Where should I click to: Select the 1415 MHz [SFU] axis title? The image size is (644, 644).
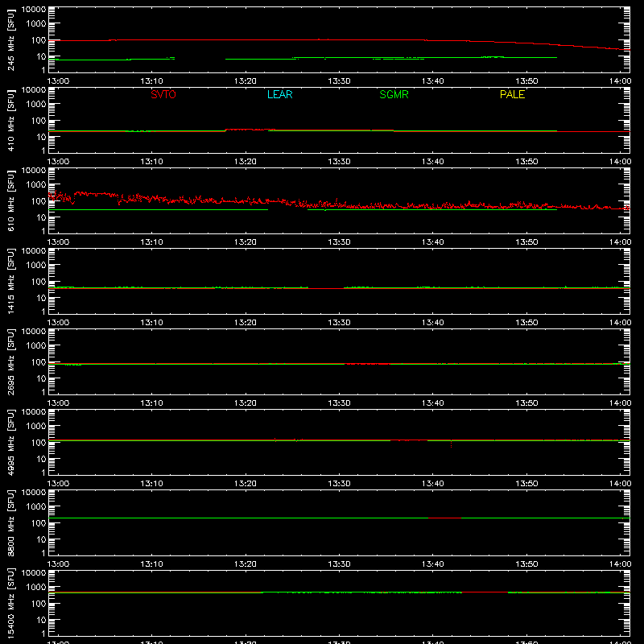click(10, 281)
